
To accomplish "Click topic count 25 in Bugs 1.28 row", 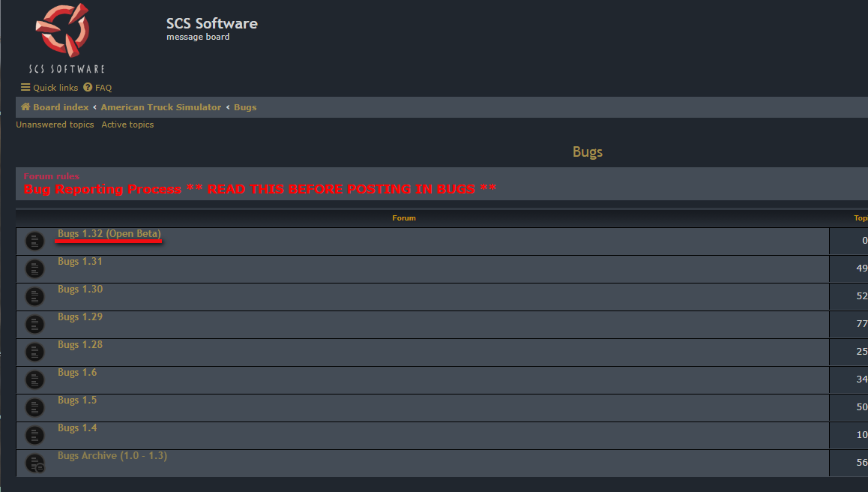I will click(x=862, y=351).
